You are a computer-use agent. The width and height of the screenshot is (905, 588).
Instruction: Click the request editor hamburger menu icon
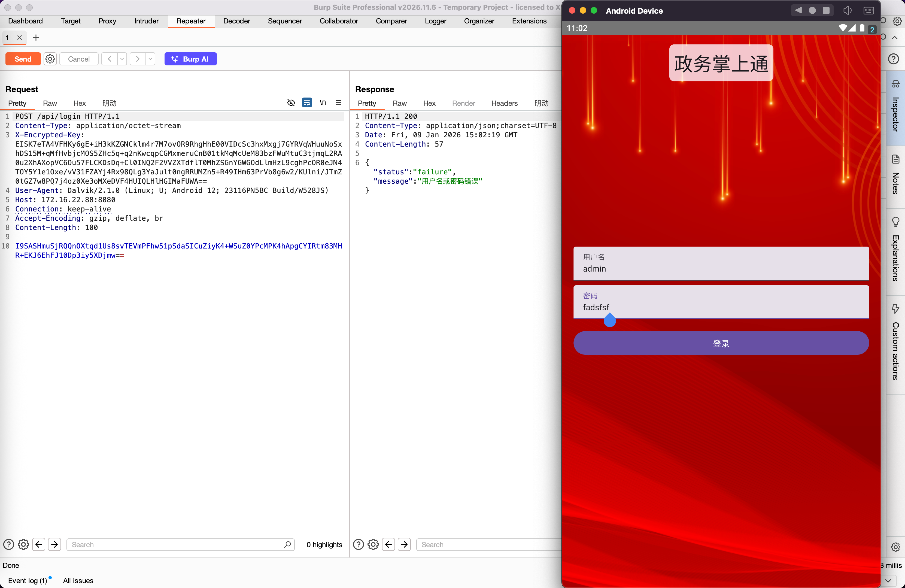(x=338, y=103)
